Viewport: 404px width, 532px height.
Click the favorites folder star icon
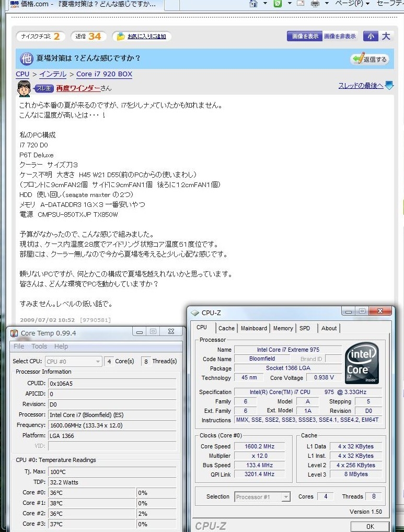(121, 36)
